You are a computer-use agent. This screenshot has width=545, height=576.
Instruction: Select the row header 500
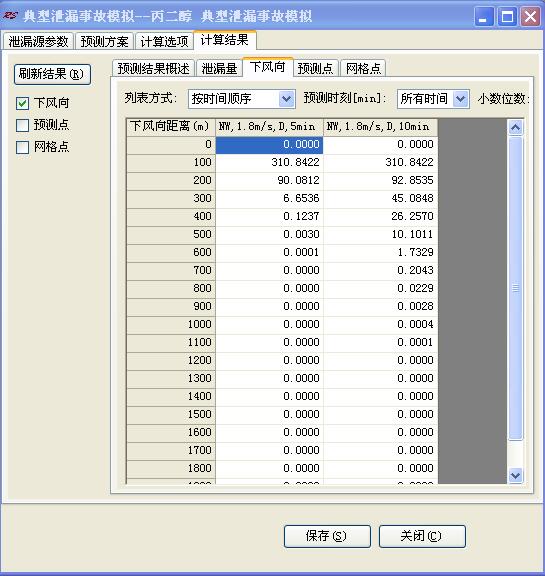171,235
